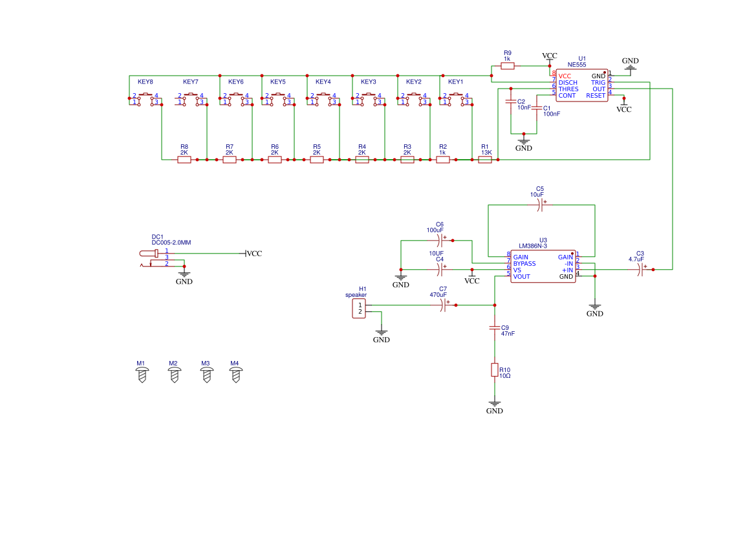Click the -IN pin label on U3
This screenshot has width=756, height=535.
click(x=569, y=264)
